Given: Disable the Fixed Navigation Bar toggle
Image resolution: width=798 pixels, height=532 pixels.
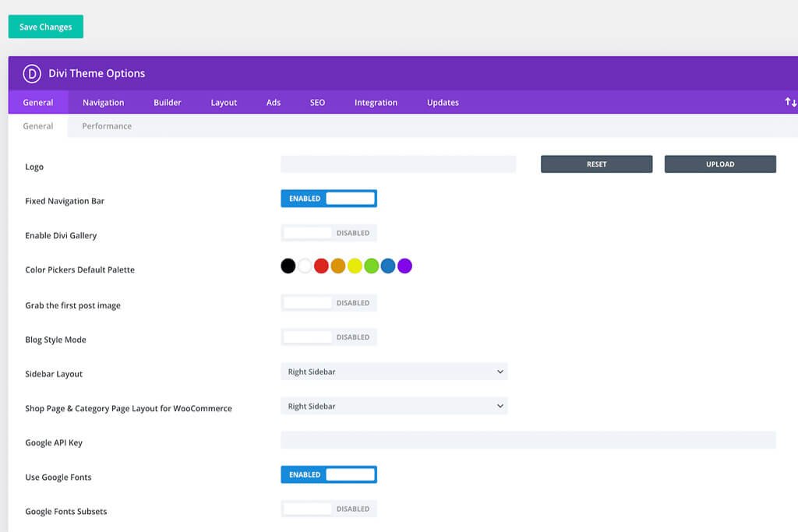Looking at the screenshot, I should click(x=329, y=199).
